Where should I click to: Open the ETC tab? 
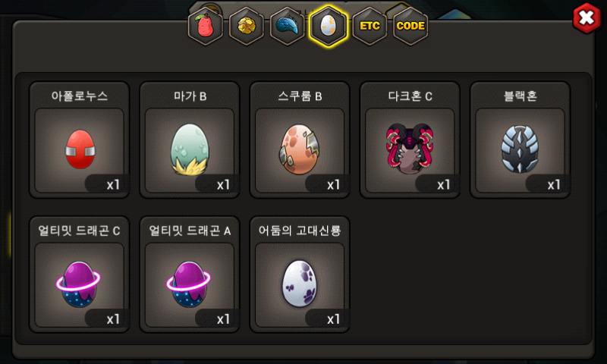(x=370, y=26)
